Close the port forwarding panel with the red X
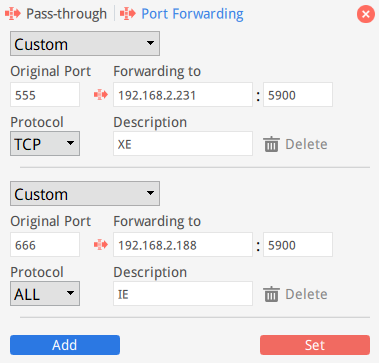Screen dimensions: 379x363 click(x=366, y=14)
